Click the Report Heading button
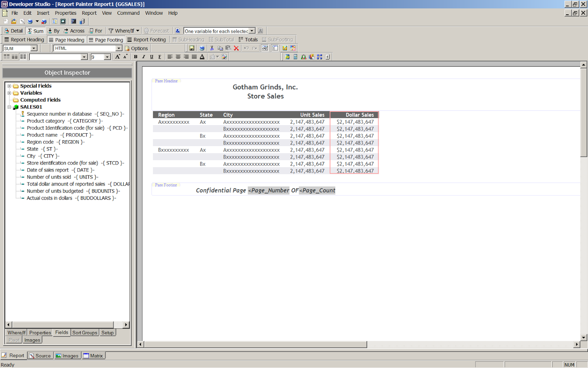This screenshot has height=368, width=588. [x=24, y=40]
